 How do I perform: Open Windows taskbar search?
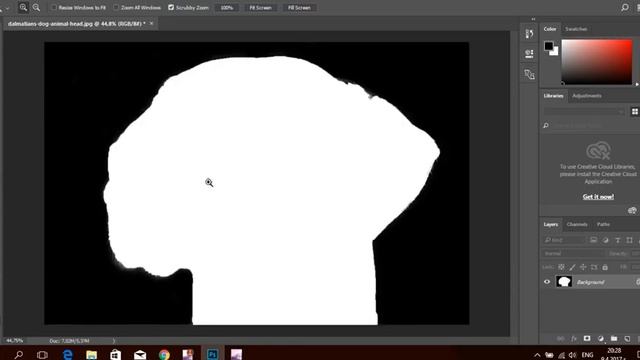[19, 354]
